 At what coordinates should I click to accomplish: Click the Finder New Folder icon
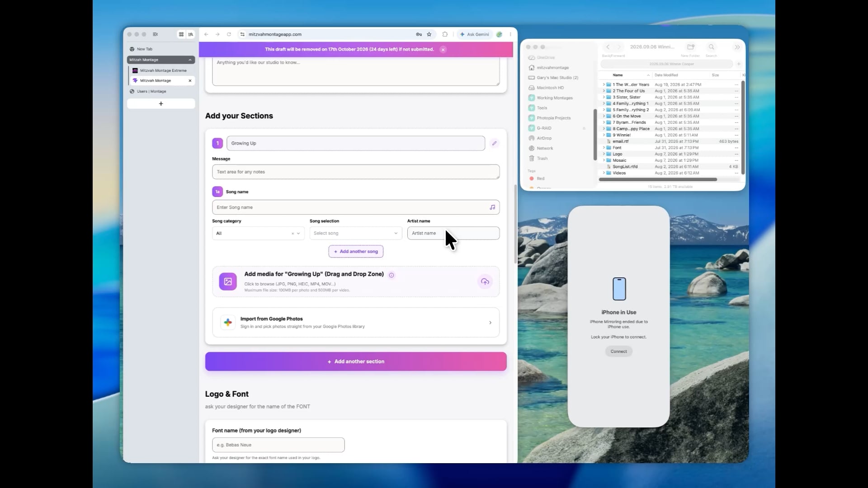(690, 47)
